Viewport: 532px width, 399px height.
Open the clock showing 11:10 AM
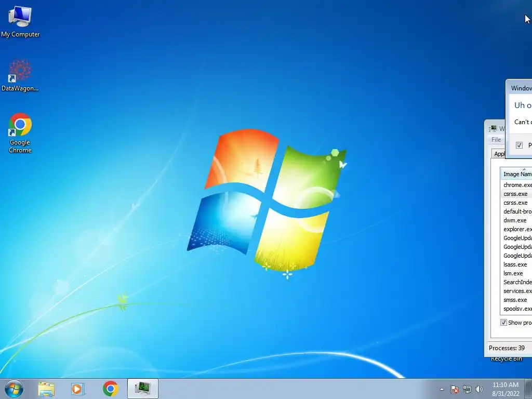pyautogui.click(x=506, y=389)
